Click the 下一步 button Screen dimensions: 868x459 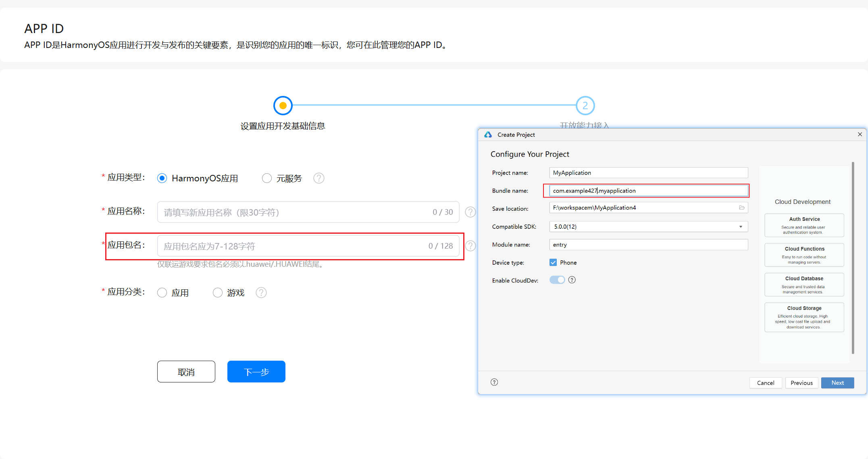click(x=256, y=372)
